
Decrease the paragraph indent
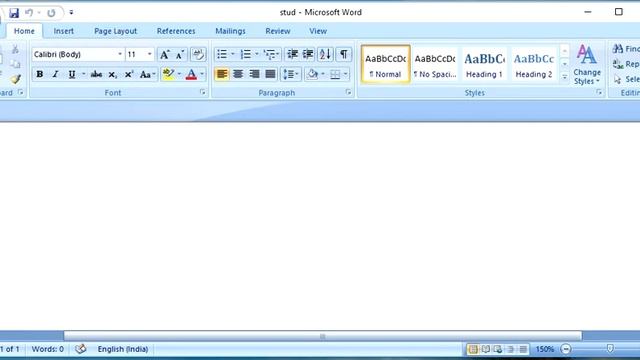[292, 54]
